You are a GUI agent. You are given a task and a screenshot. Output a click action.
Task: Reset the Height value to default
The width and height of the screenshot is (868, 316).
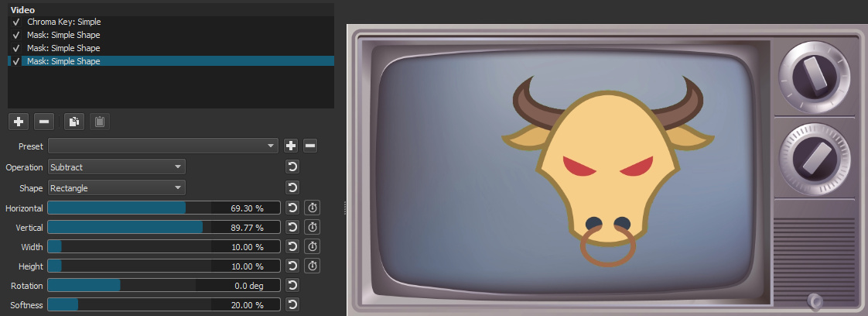point(292,266)
